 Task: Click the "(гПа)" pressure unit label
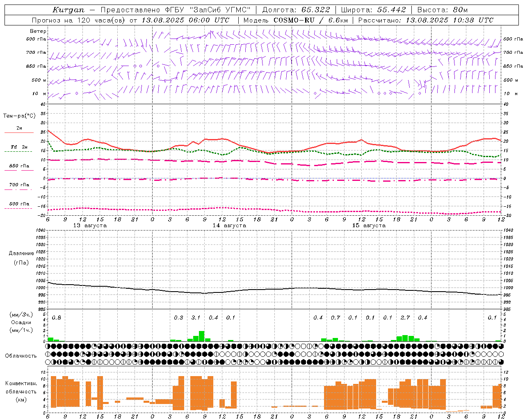pos(21,262)
